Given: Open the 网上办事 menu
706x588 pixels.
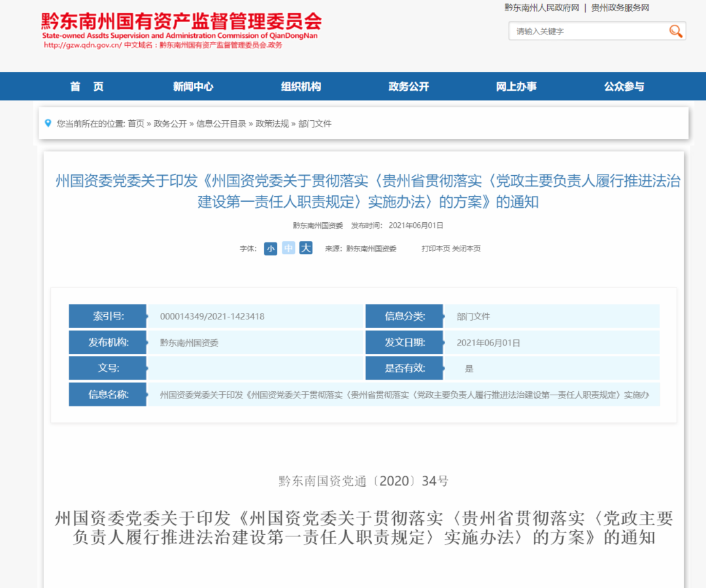Looking at the screenshot, I should pyautogui.click(x=516, y=86).
